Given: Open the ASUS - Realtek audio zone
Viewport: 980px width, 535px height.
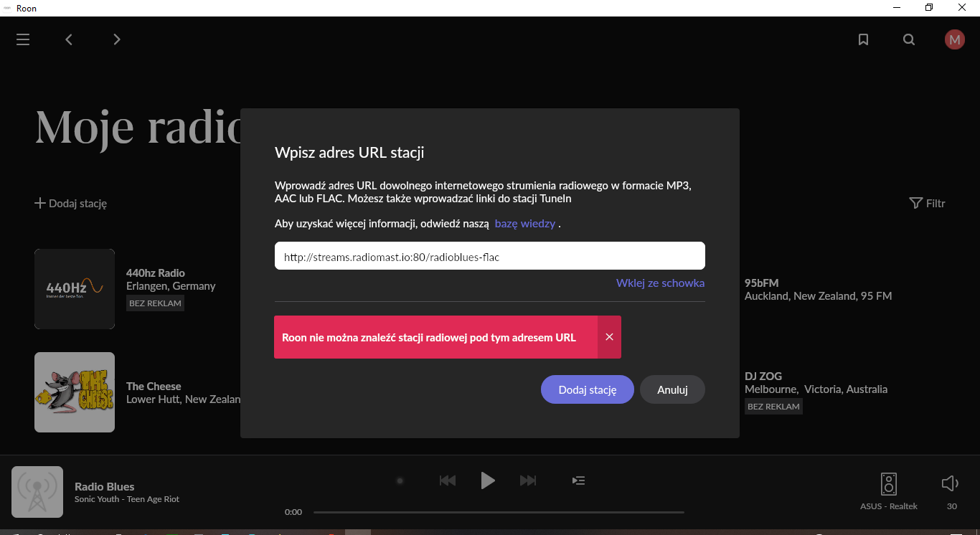Looking at the screenshot, I should point(889,491).
